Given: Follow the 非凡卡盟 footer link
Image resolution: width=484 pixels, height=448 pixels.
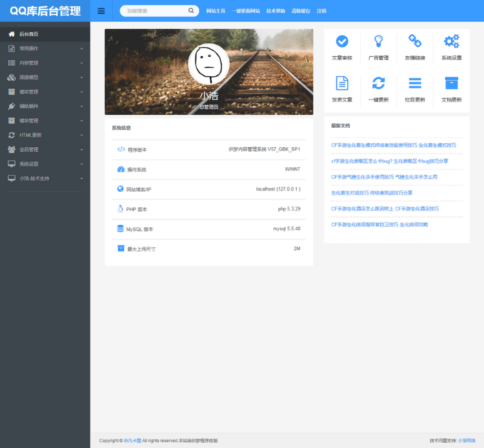Looking at the screenshot, I should (132, 441).
